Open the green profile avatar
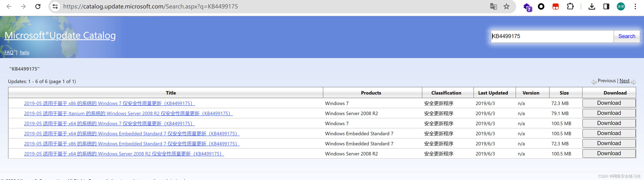Screen dimensions: 644x180 click(x=621, y=6)
